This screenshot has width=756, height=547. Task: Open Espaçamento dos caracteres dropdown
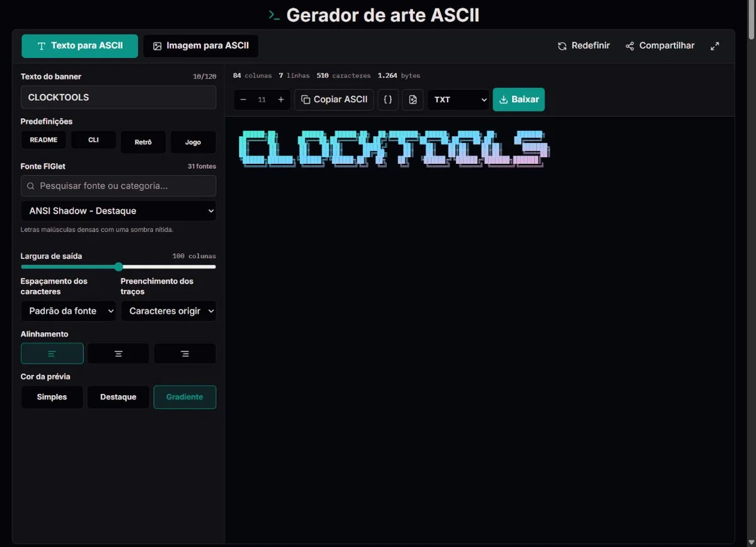click(x=69, y=311)
